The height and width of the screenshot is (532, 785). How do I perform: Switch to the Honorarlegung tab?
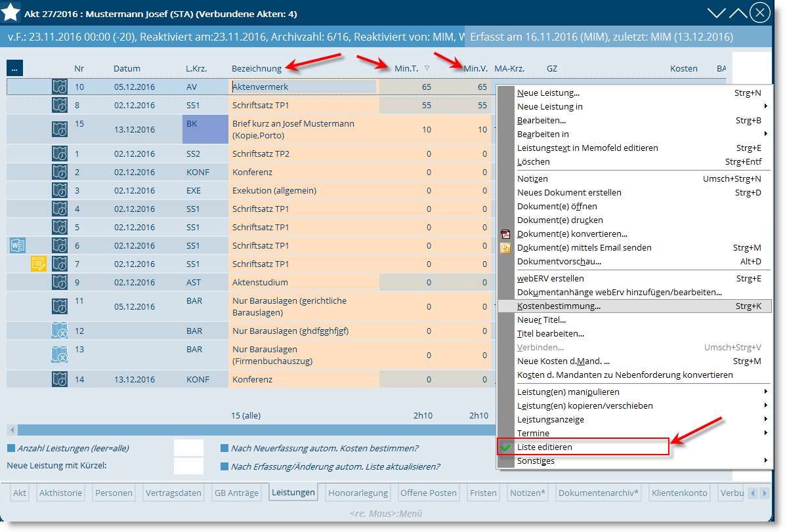click(x=358, y=493)
